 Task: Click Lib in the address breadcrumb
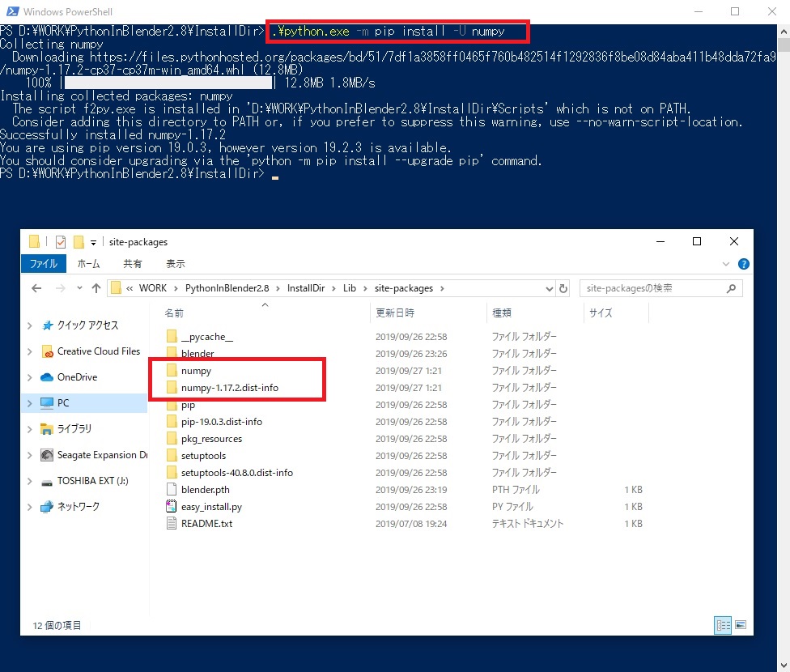coord(350,288)
